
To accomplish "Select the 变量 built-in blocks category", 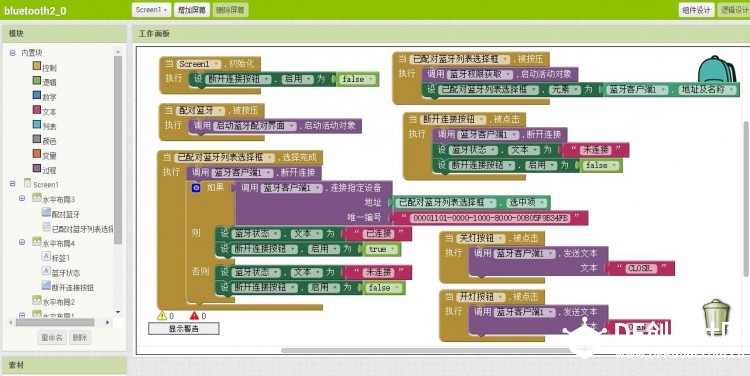I will (x=45, y=155).
